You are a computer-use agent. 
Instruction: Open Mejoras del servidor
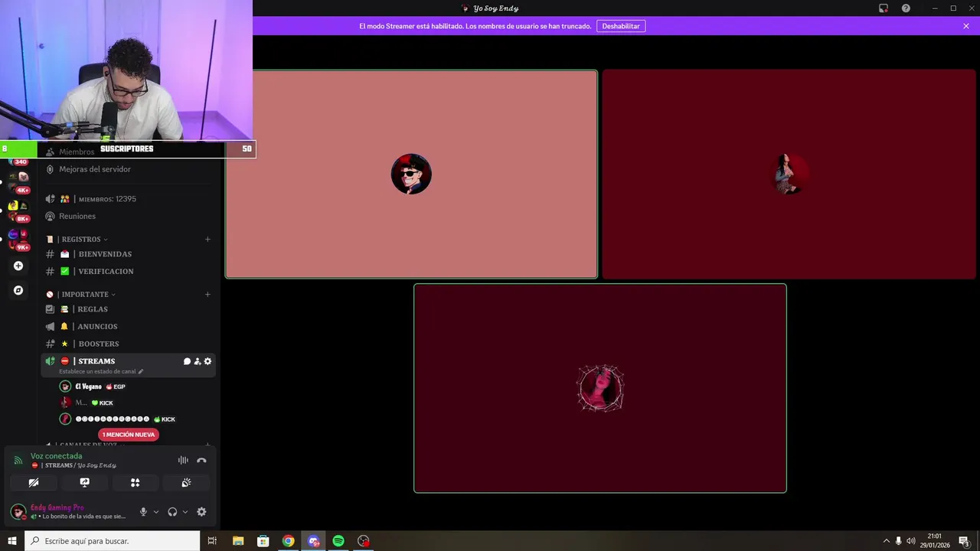click(x=95, y=169)
